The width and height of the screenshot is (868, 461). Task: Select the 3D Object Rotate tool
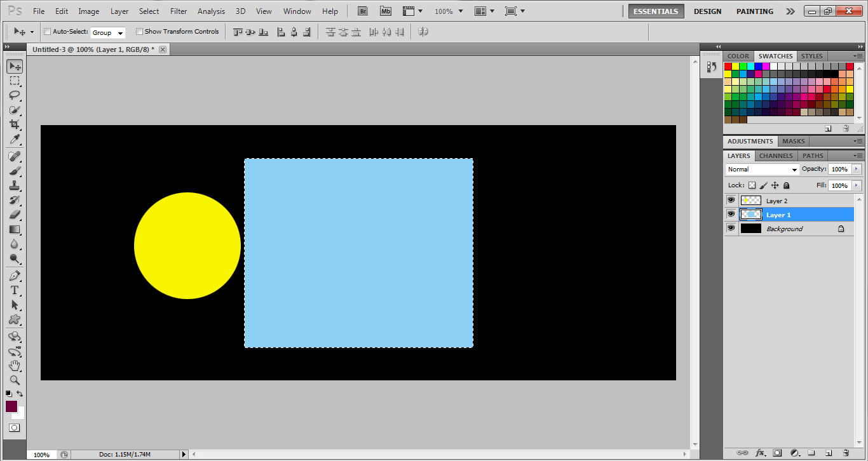coord(15,337)
